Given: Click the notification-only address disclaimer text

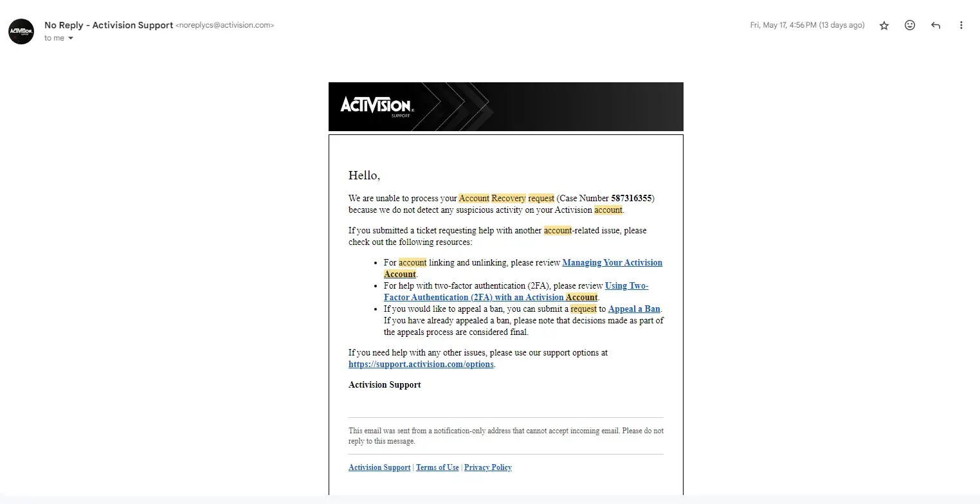Looking at the screenshot, I should point(506,436).
